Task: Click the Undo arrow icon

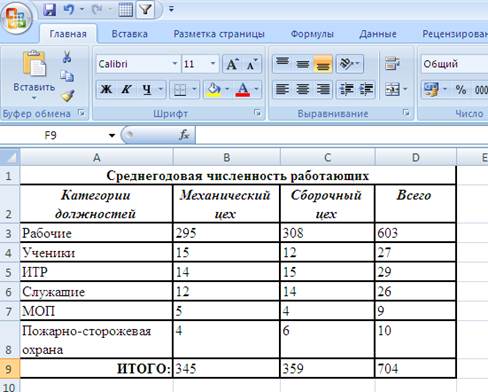Action: click(69, 9)
